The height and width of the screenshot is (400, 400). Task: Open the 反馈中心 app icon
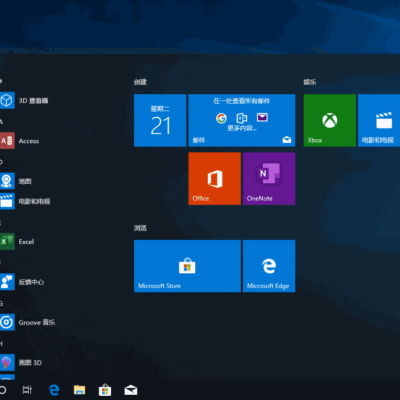tap(7, 282)
